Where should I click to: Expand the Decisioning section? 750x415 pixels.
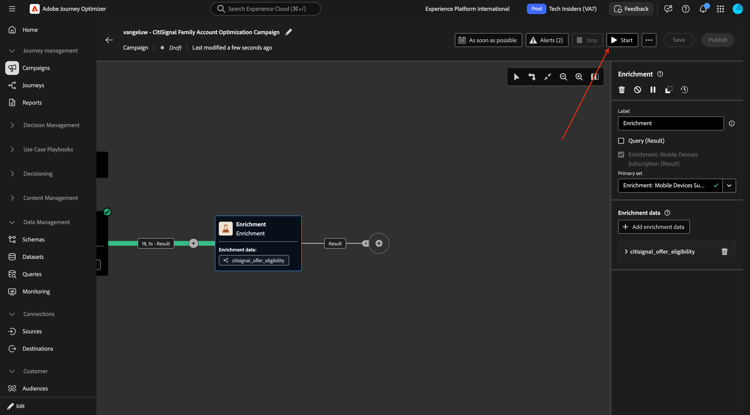[x=12, y=174]
